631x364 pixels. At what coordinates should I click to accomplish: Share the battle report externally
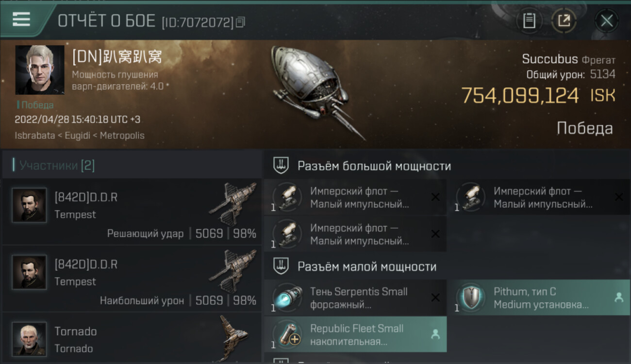click(x=564, y=21)
